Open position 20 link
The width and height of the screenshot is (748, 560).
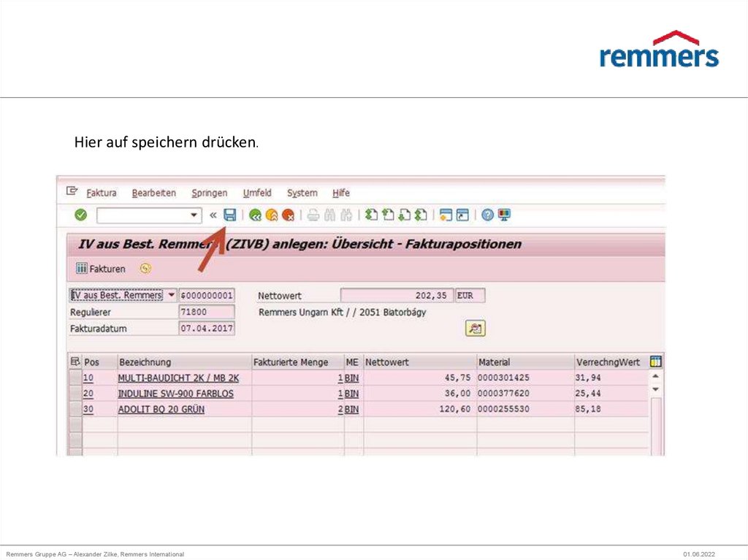click(88, 394)
